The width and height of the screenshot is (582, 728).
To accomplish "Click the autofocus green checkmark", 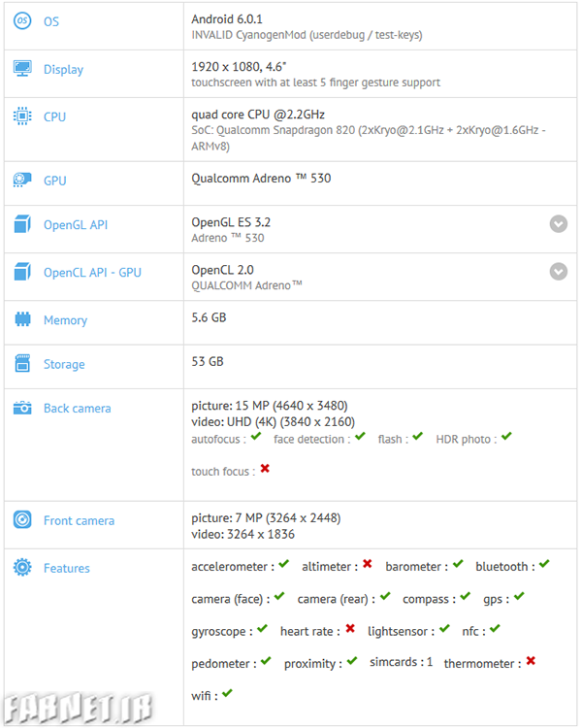I will pyautogui.click(x=256, y=438).
